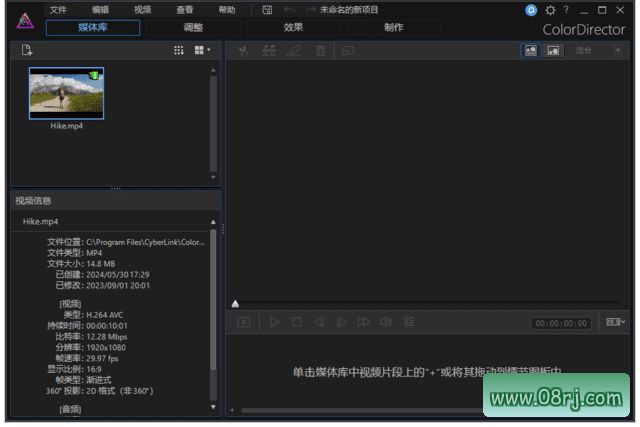Click the stop button
This screenshot has height=427, width=640.
coord(297,322)
